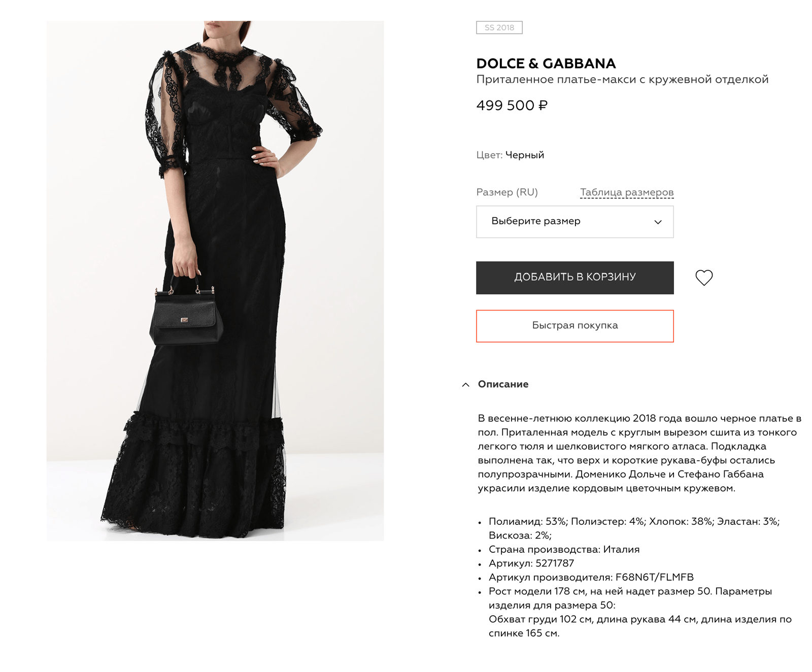Collapse the Описание section using its chevron

click(465, 385)
